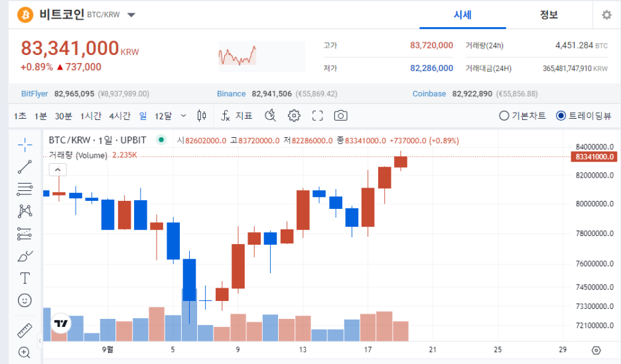Set interval to 4시간
This screenshot has height=364, width=621.
click(119, 116)
